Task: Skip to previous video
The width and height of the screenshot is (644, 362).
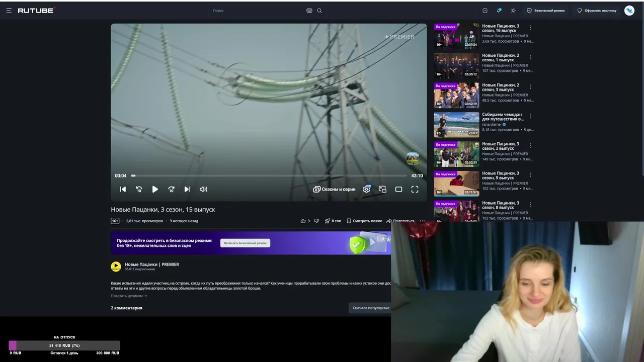Action: 123,189
